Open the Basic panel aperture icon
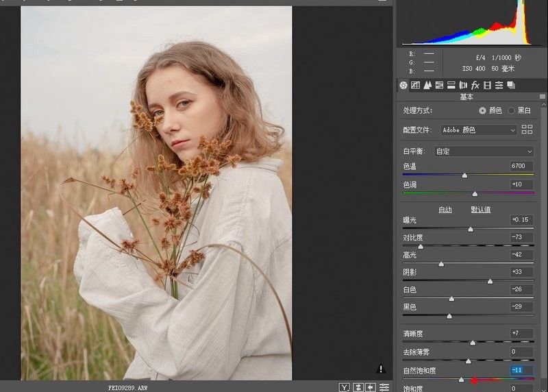 click(x=403, y=85)
